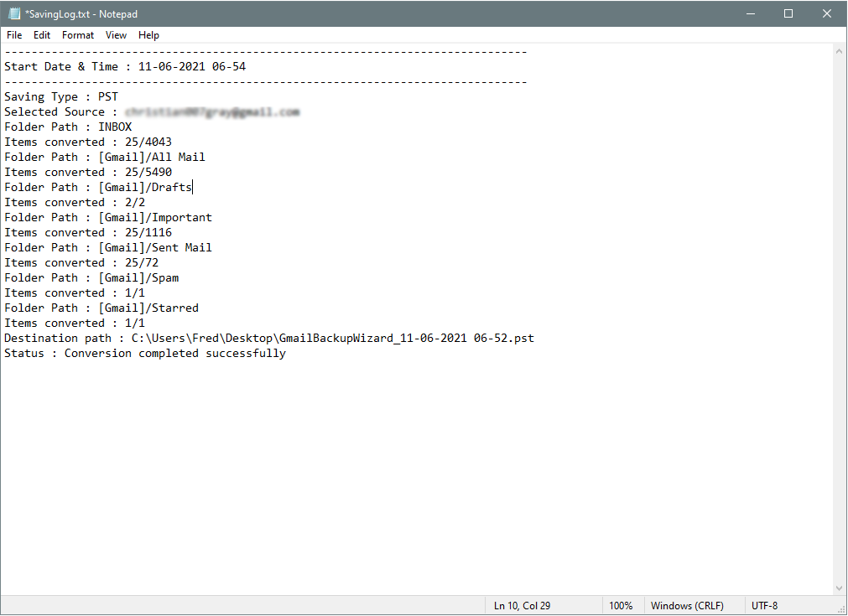
Task: Click the scroll up arrow
Action: pyautogui.click(x=840, y=51)
